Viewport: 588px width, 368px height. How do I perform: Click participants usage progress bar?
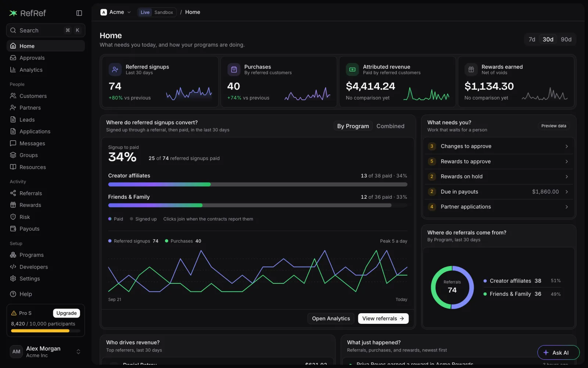pos(46,331)
